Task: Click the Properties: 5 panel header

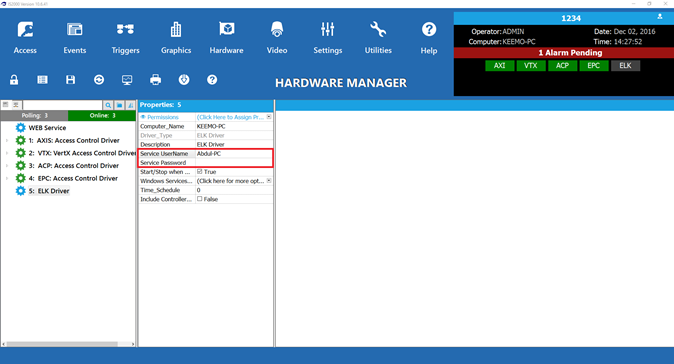Action: (x=205, y=105)
